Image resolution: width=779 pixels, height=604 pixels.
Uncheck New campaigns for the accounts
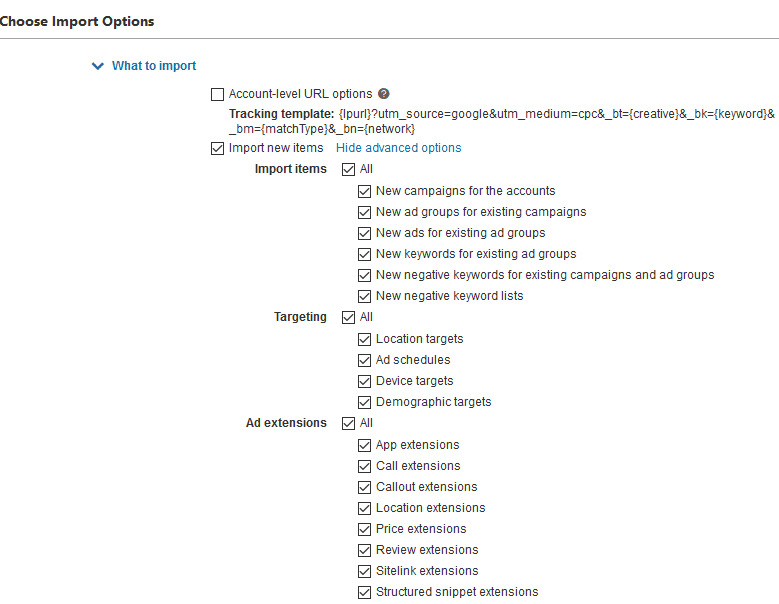pos(364,191)
